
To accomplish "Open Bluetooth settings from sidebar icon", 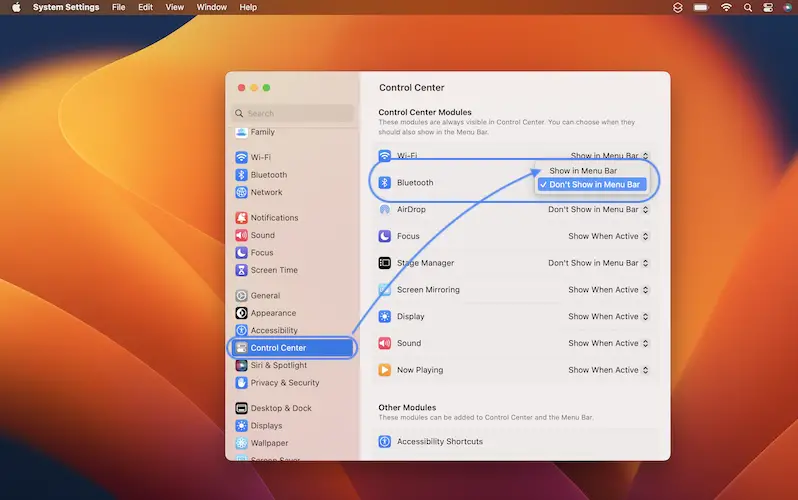I will point(241,175).
